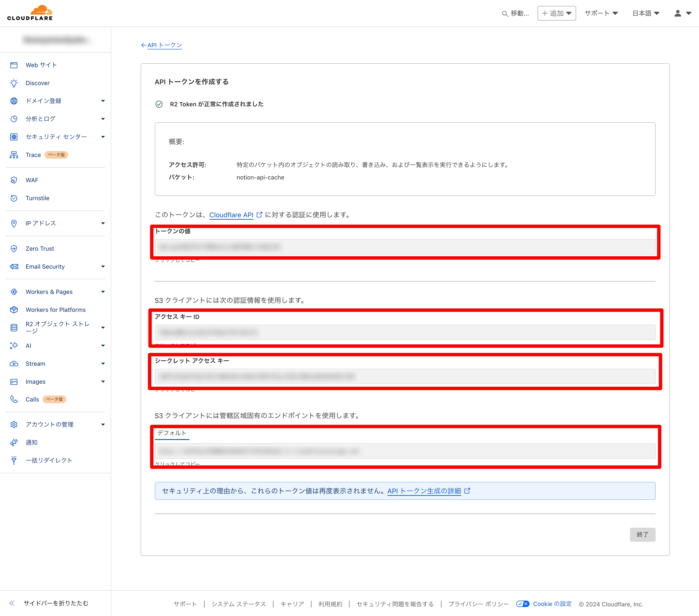Screen dimensions: 699x616
Task: Open API トークン生成の詳細 link
Action: click(429, 491)
